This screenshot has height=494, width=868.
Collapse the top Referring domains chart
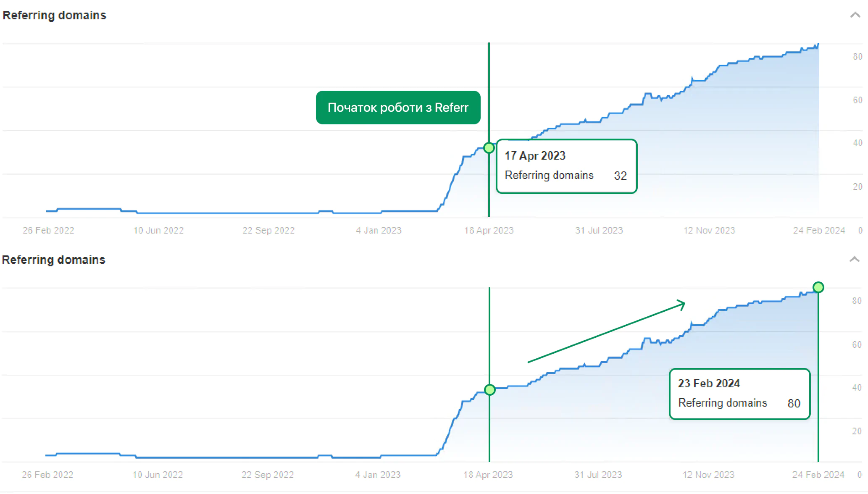[x=855, y=15]
